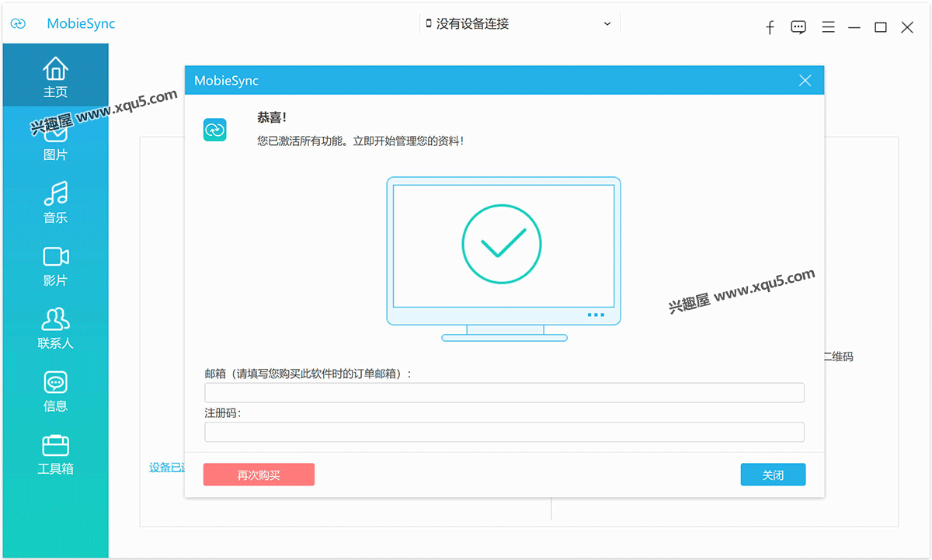Go to the 图片 photos section

click(x=55, y=141)
